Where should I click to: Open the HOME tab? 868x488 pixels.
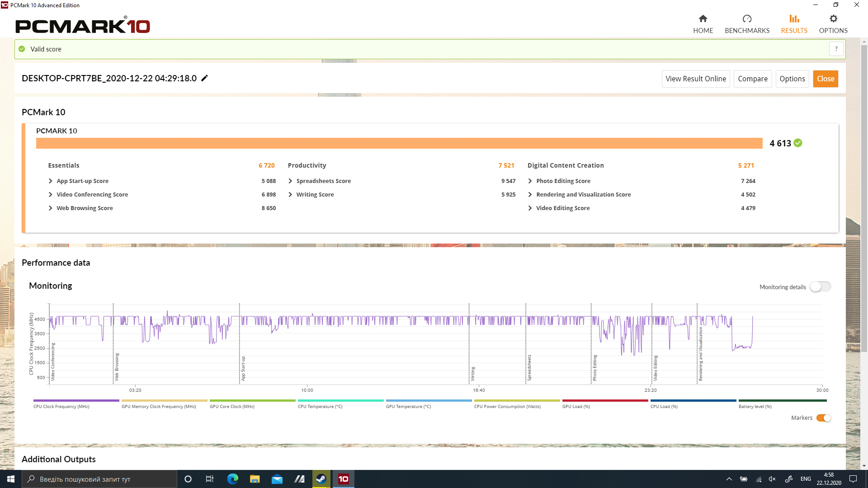pos(703,24)
